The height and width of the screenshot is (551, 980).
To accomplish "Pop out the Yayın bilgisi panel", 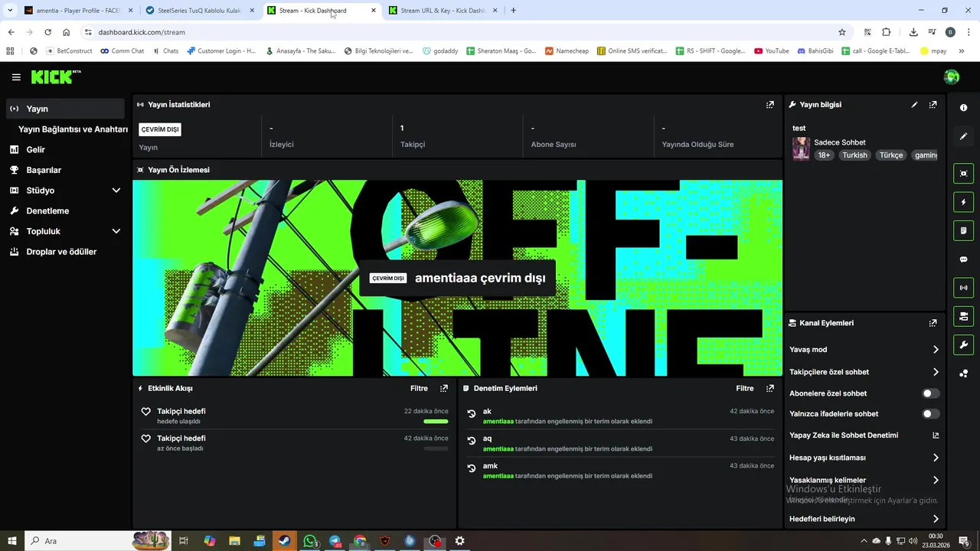I will point(933,105).
